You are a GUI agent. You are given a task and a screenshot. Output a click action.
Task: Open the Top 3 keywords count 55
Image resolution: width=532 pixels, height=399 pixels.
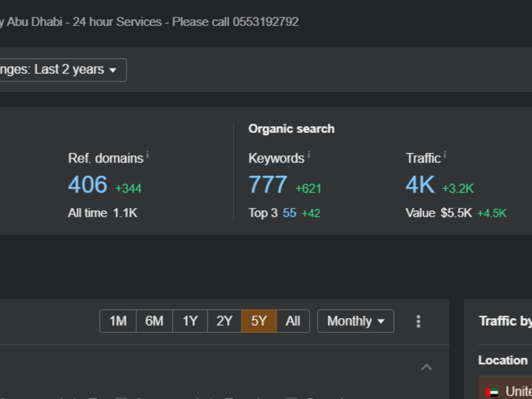[289, 213]
